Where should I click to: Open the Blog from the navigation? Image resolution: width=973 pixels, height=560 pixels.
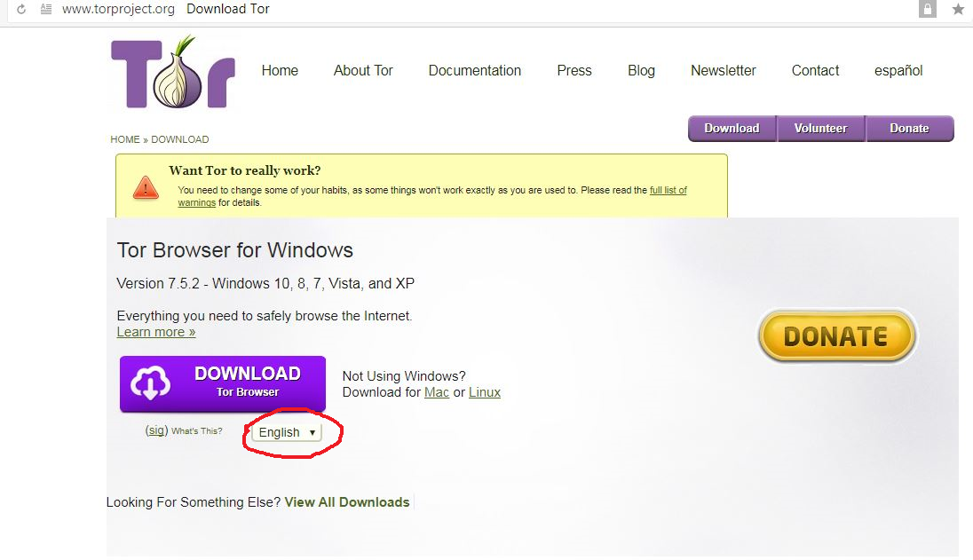(641, 70)
